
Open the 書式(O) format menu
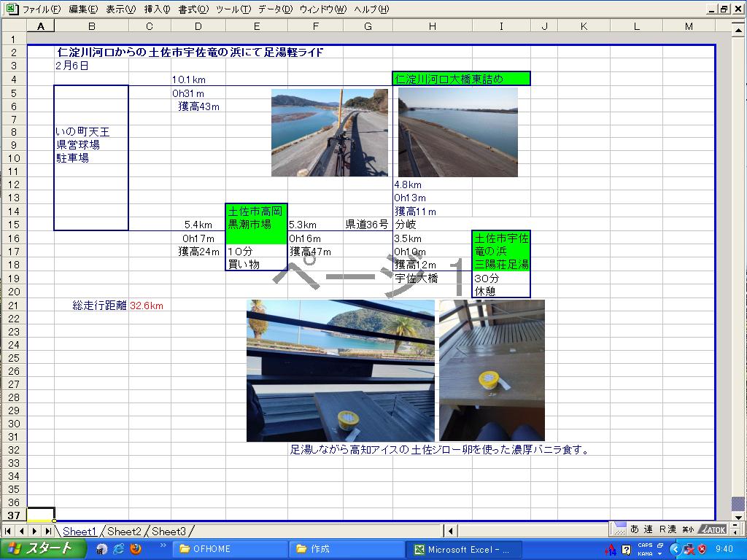[193, 9]
